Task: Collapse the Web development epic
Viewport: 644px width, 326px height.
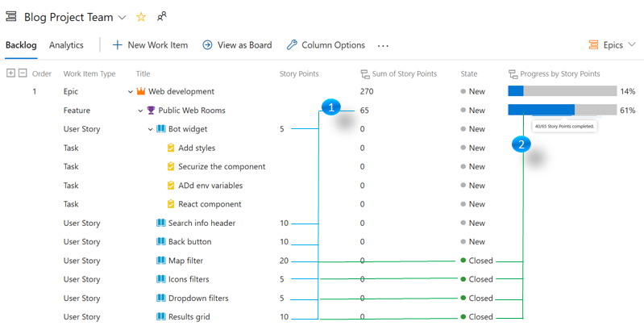Action: pyautogui.click(x=131, y=92)
